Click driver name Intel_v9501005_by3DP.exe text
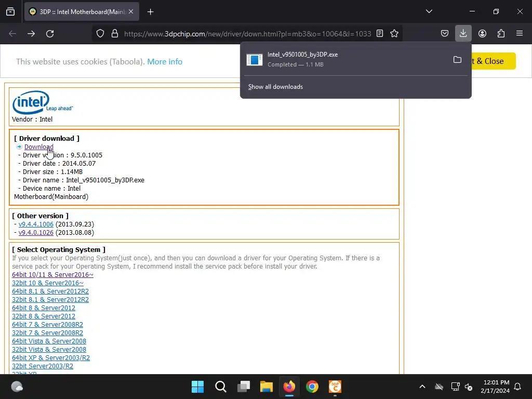 [x=105, y=180]
